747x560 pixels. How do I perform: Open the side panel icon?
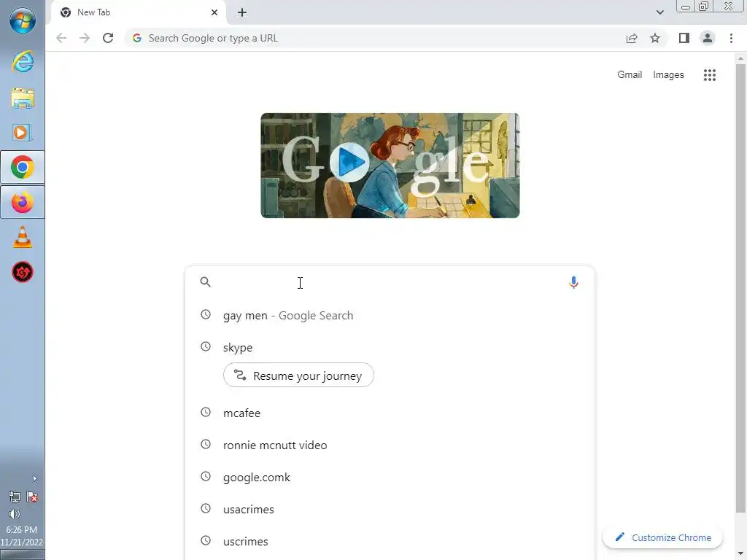pyautogui.click(x=684, y=38)
